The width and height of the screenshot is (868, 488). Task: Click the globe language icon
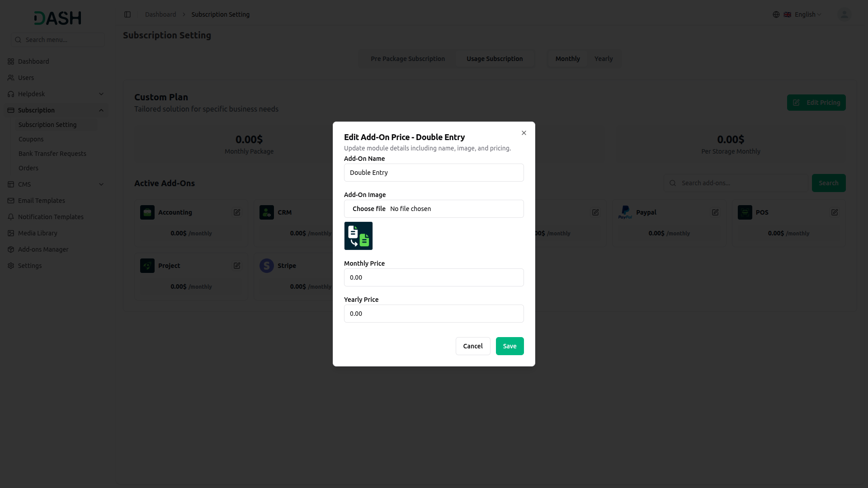click(x=776, y=14)
